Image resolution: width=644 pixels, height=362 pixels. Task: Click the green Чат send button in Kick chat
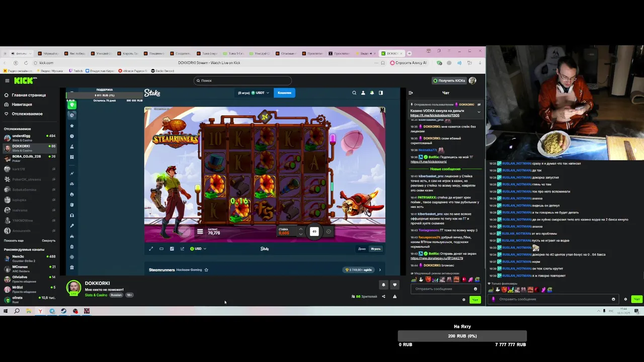[475, 300]
